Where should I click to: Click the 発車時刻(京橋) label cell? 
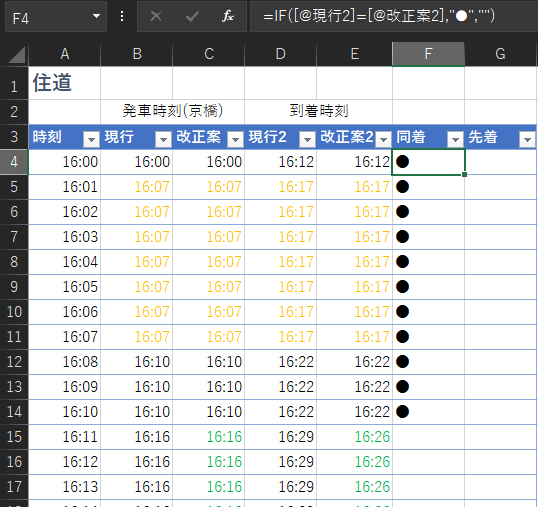(x=173, y=111)
